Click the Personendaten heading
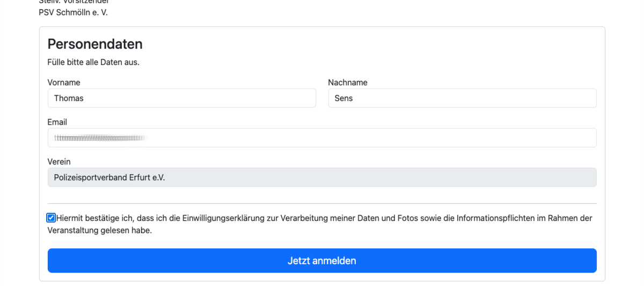The height and width of the screenshot is (286, 644). pos(95,44)
